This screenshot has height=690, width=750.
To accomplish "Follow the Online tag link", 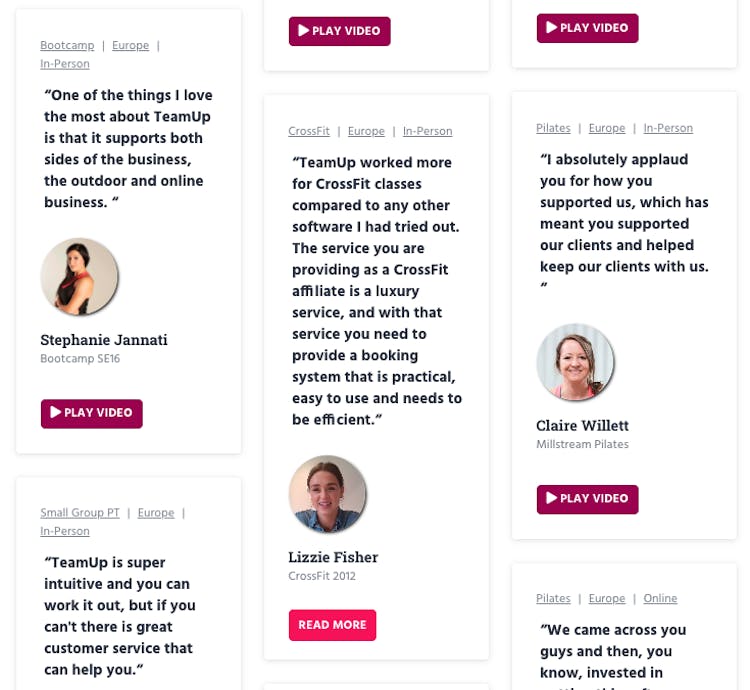I will (660, 599).
